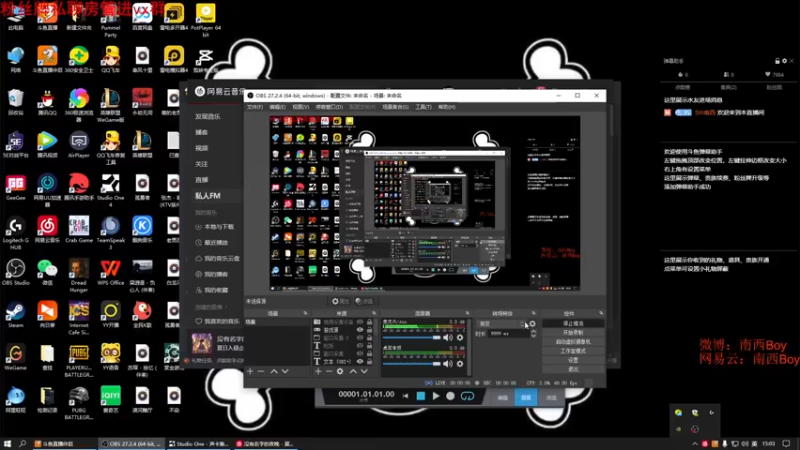Open OBS Studio desktop shortcut

tap(15, 272)
